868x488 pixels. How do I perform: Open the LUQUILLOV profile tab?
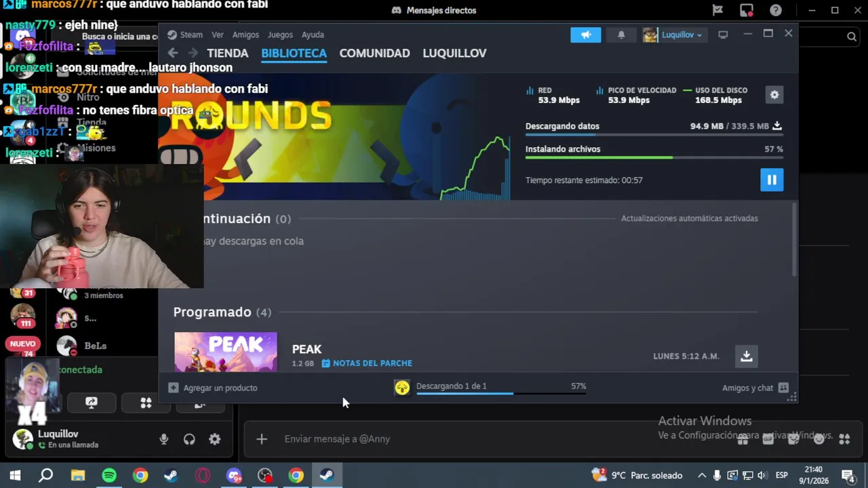coord(454,53)
